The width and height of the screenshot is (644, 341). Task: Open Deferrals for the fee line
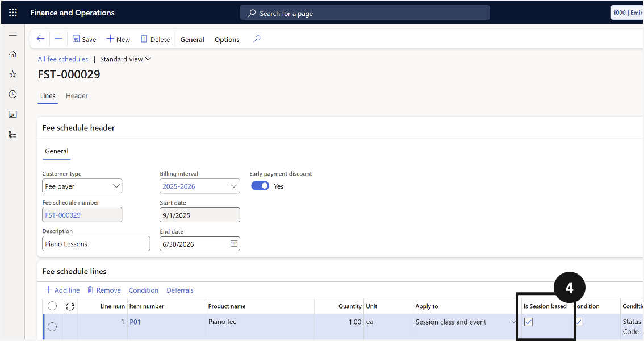(x=180, y=290)
